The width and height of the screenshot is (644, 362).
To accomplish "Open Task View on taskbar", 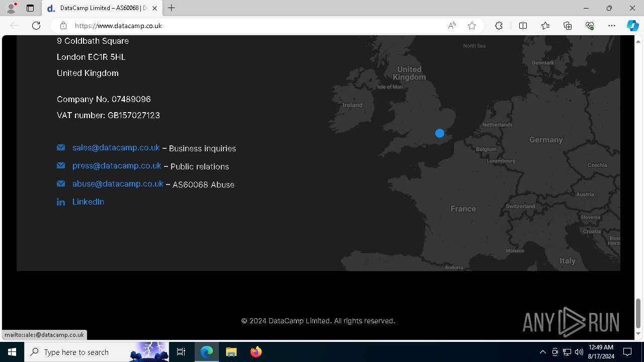I will pyautogui.click(x=181, y=352).
